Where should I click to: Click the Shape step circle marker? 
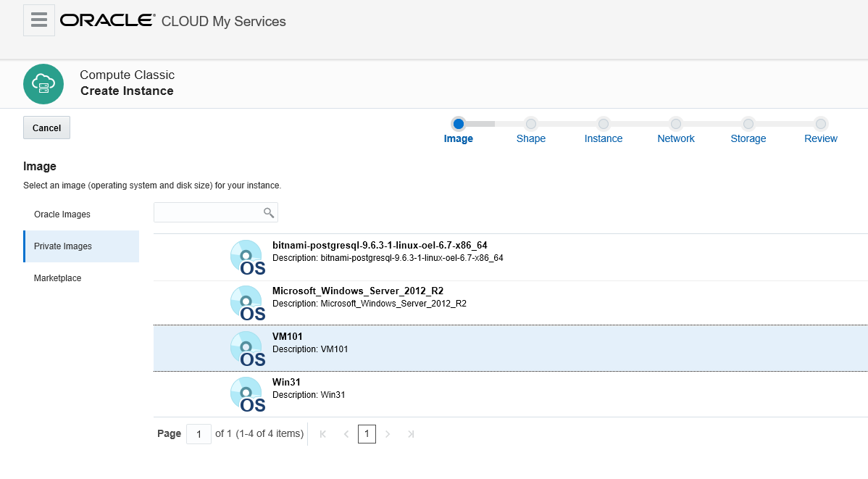(531, 123)
